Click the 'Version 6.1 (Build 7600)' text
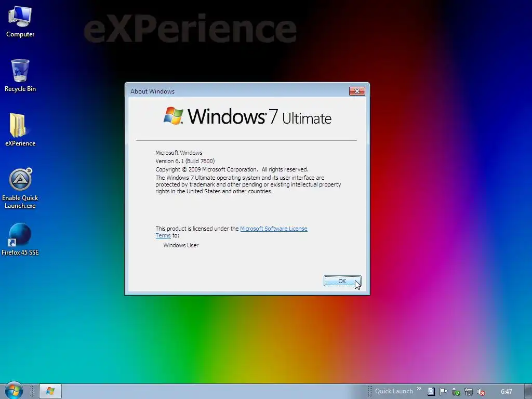Screen dimensions: 532x399 185,161
